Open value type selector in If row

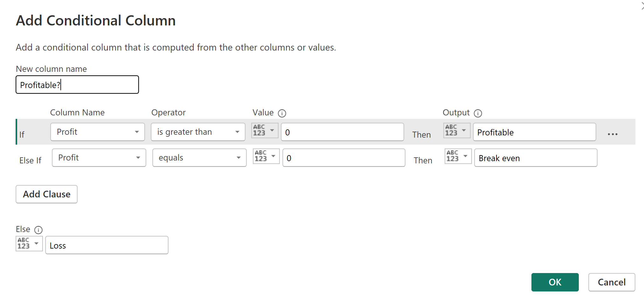265,131
